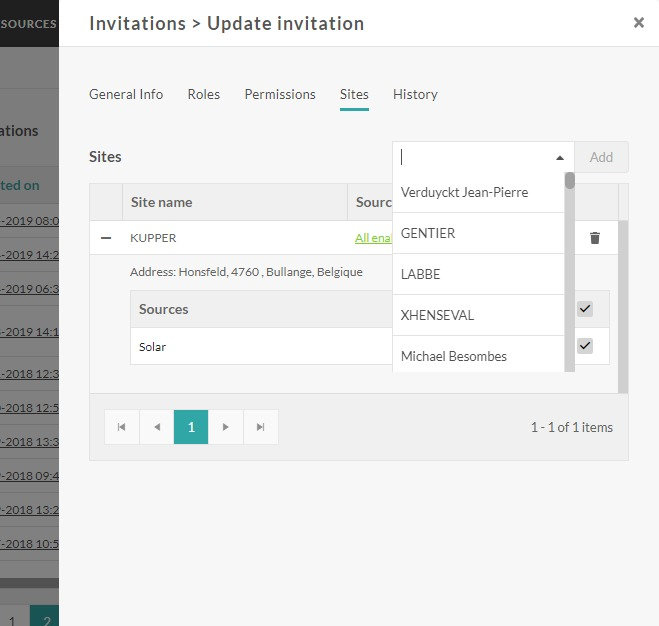The width and height of the screenshot is (659, 626).
Task: Click the KUPPER site name cell
Action: point(153,238)
